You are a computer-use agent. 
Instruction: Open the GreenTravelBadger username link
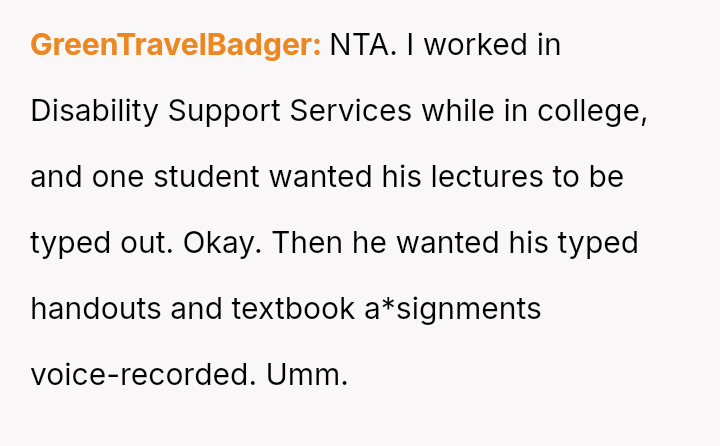[175, 45]
